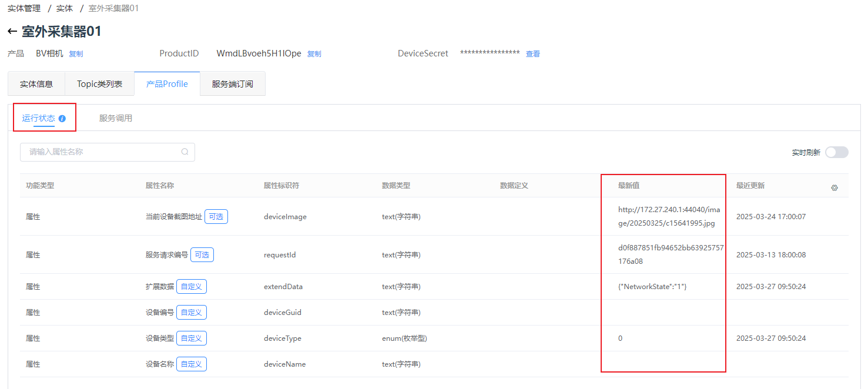Click the deviceImage identifier cell
Screen dimensions: 868x389
pyautogui.click(x=285, y=217)
